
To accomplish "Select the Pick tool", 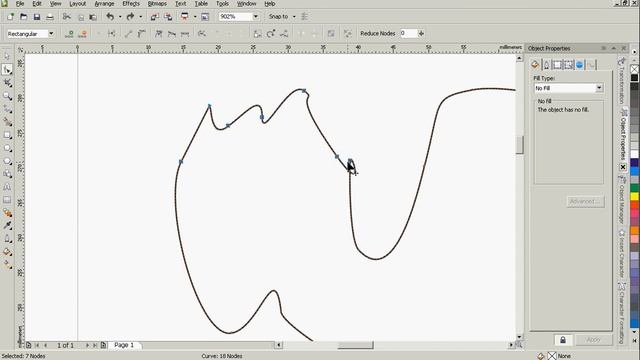I will 7,56.
